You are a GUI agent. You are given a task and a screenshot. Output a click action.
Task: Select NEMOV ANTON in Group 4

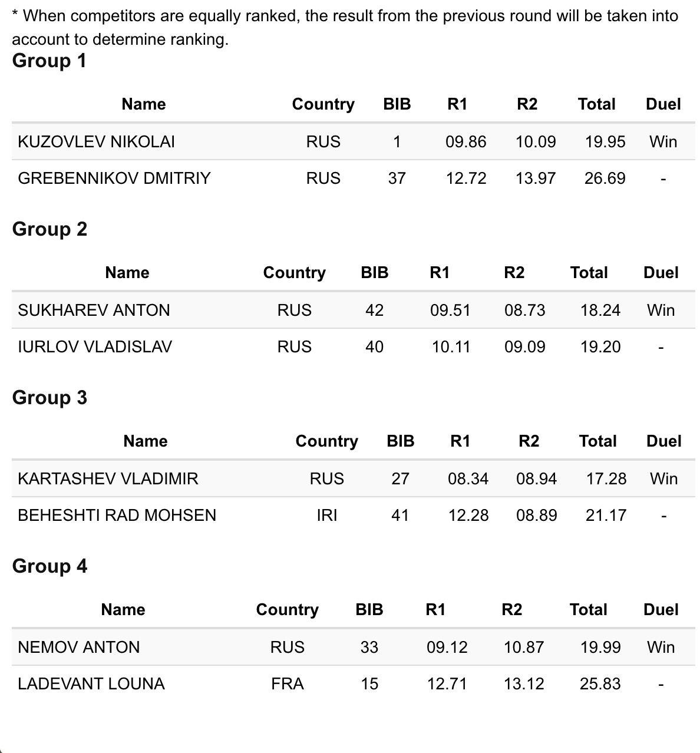tap(79, 647)
